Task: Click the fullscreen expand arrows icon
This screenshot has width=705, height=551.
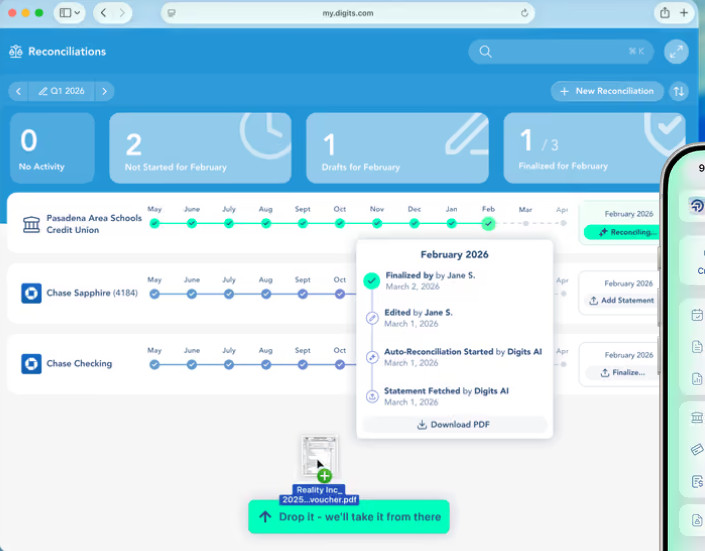Action: (676, 52)
